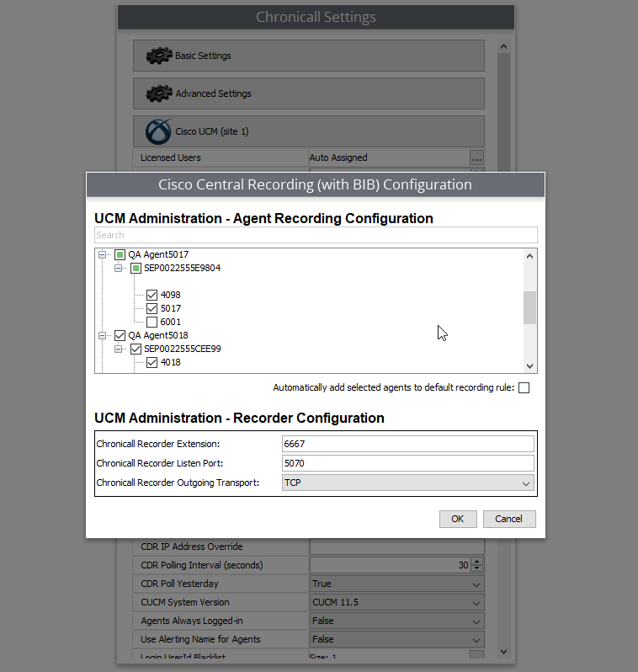
Task: Click the Cisco UCM site 1 logo icon
Action: (x=158, y=131)
